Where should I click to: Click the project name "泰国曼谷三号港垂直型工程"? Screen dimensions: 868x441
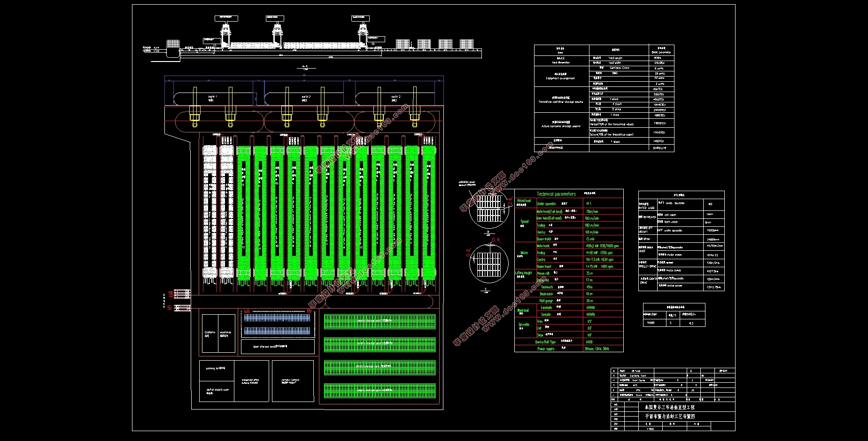[670, 407]
